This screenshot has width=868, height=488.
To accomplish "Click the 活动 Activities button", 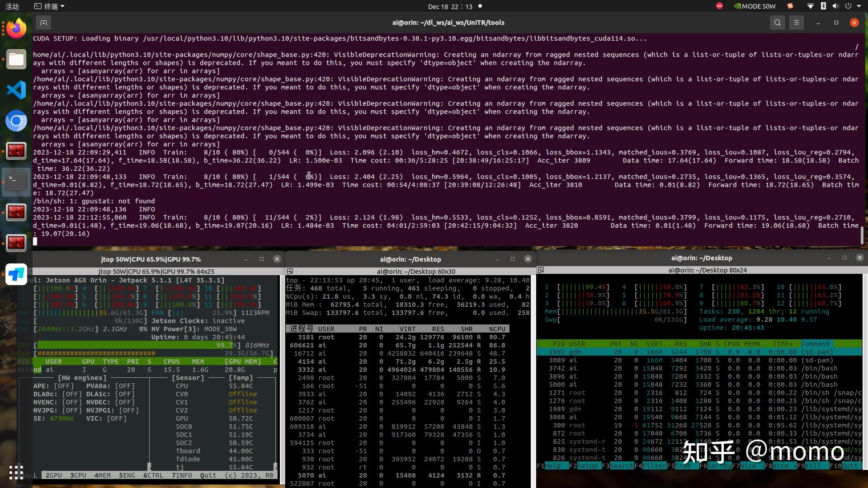I will (12, 6).
